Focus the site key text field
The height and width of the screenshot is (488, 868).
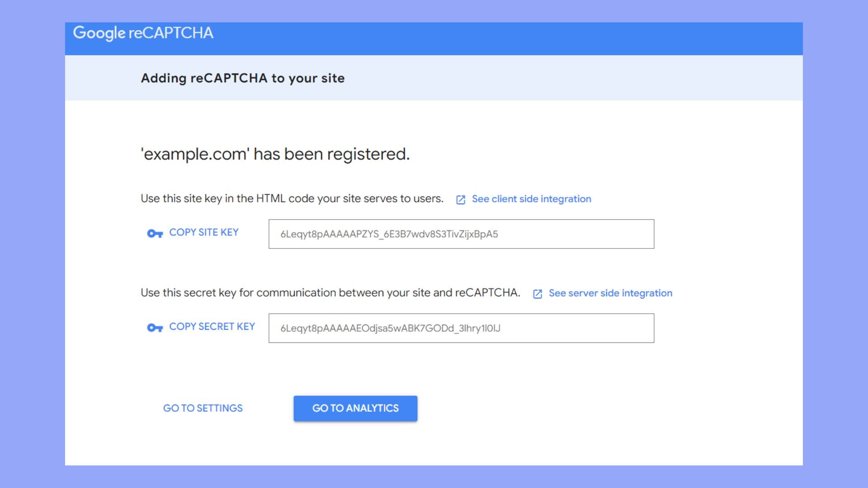(461, 234)
